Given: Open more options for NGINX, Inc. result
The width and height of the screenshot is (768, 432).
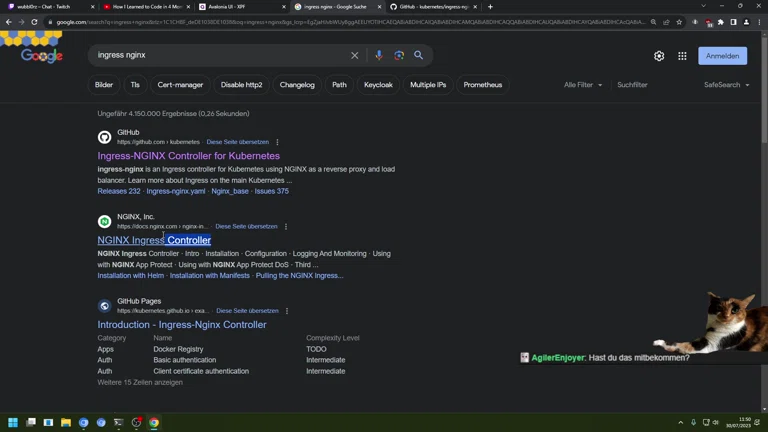Looking at the screenshot, I should click(x=286, y=227).
